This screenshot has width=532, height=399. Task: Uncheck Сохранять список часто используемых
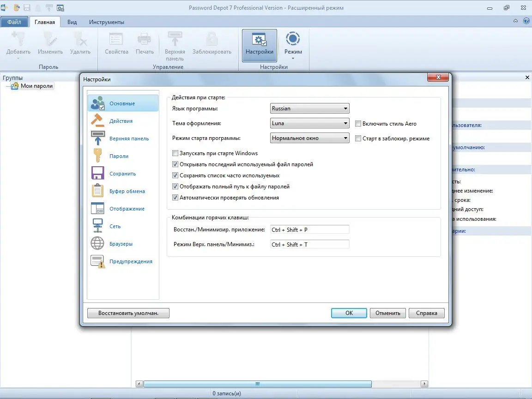[x=175, y=175]
